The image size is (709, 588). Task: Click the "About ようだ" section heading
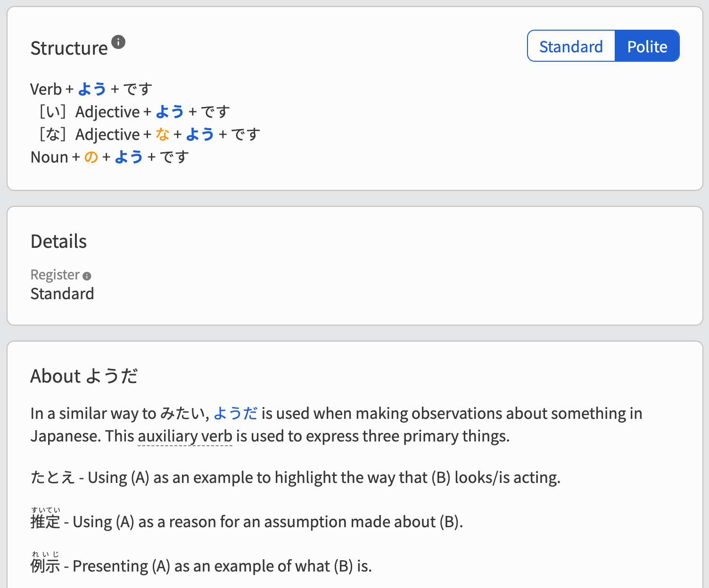(84, 376)
